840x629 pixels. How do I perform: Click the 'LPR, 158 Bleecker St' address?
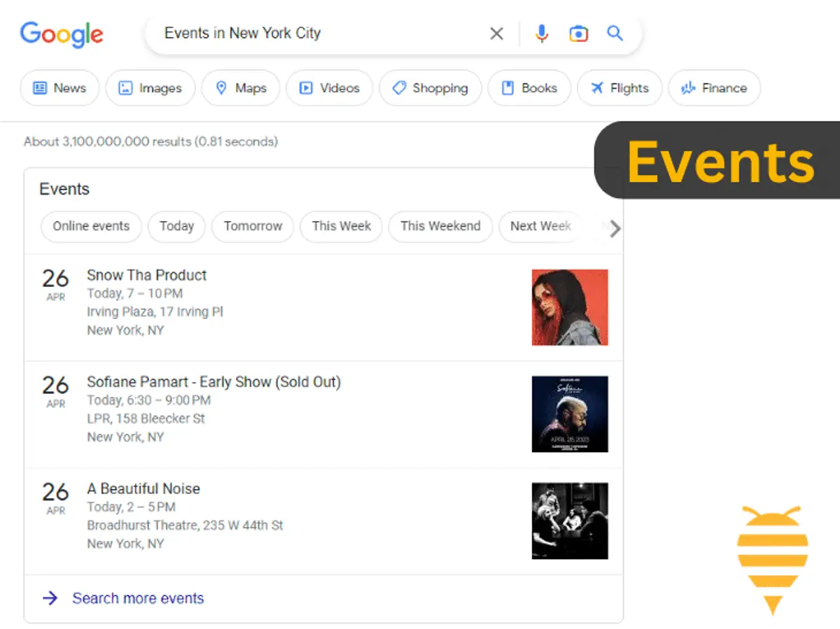pos(146,418)
